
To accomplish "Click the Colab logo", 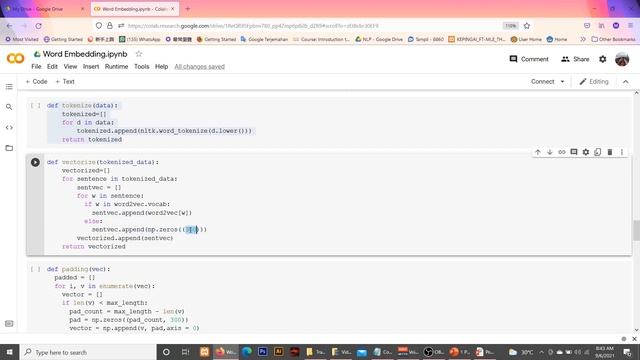I will [16, 59].
